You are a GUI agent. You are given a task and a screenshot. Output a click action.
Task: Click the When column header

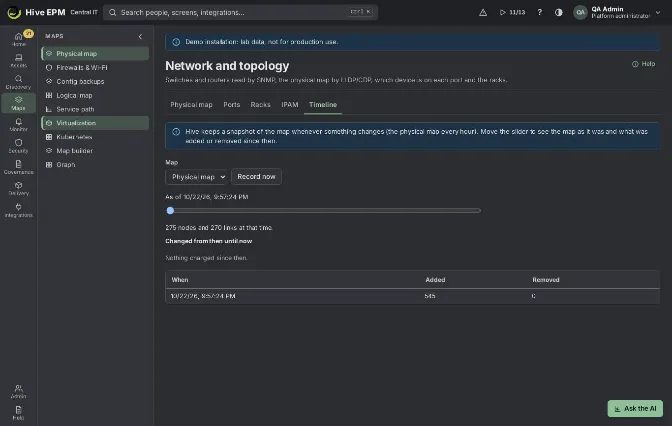[180, 280]
